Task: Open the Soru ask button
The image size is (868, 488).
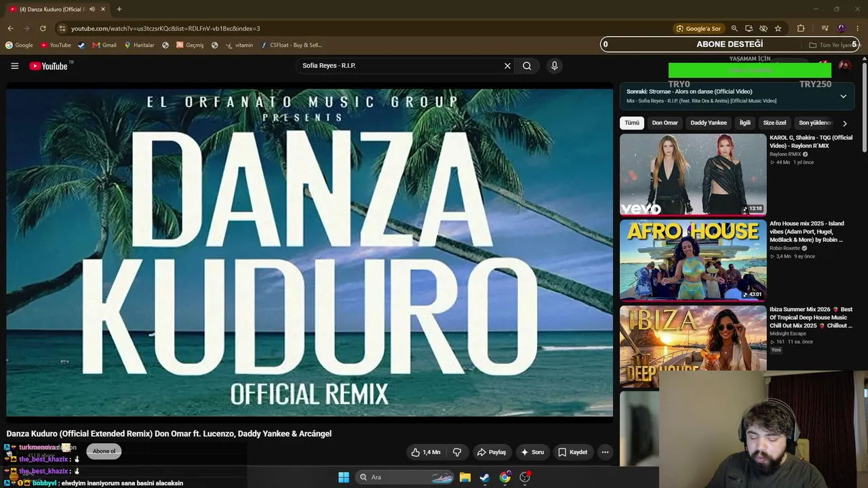Action: pos(532,452)
